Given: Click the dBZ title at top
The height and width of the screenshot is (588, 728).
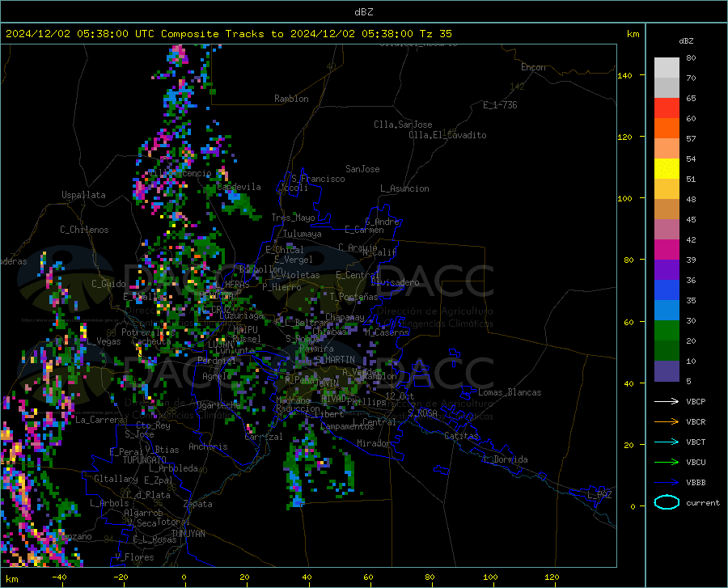Looking at the screenshot, I should pos(363,12).
